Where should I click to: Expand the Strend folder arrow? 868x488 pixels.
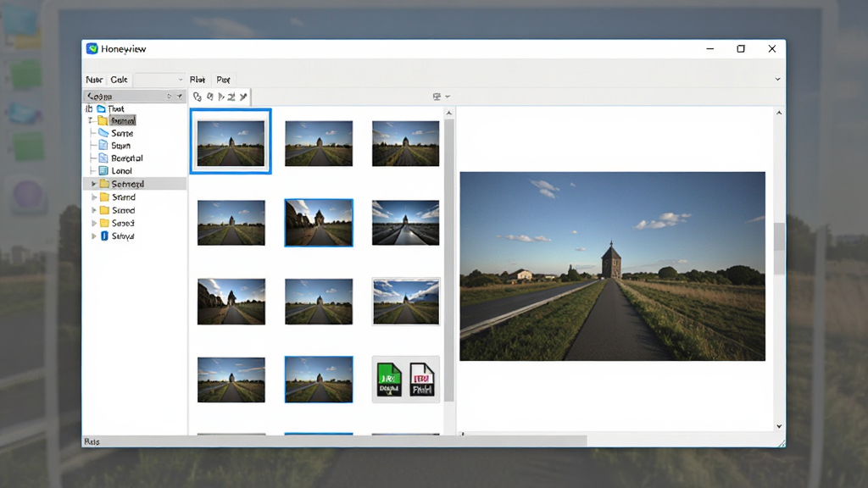[x=93, y=197]
